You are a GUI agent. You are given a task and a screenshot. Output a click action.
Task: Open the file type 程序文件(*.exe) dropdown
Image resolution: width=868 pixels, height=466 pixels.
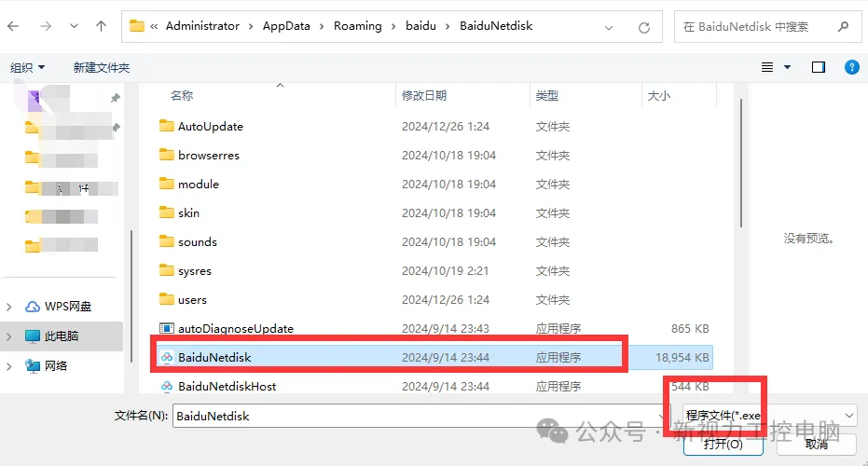coord(769,415)
